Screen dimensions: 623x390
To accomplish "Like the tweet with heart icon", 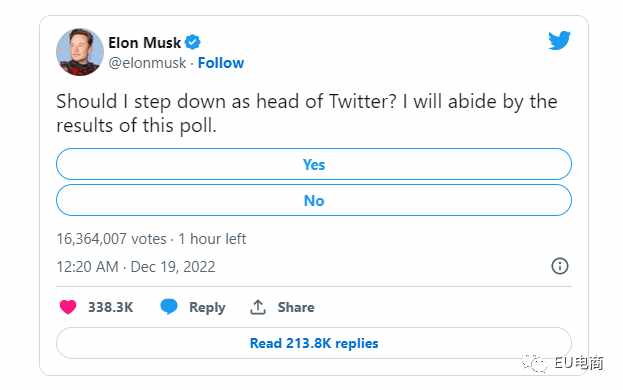I will pos(68,307).
